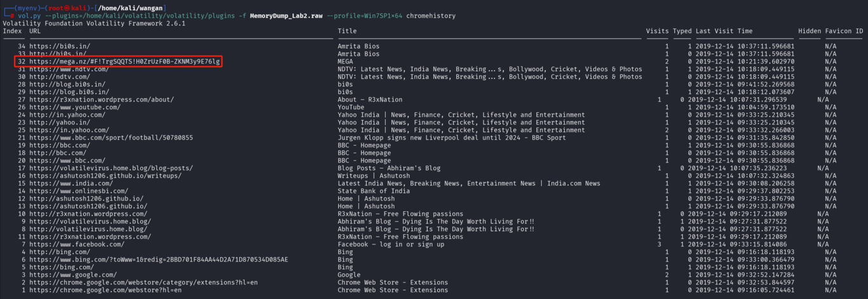Click the www.onlinesbi.com URL
The width and height of the screenshot is (868, 299).
click(79, 191)
